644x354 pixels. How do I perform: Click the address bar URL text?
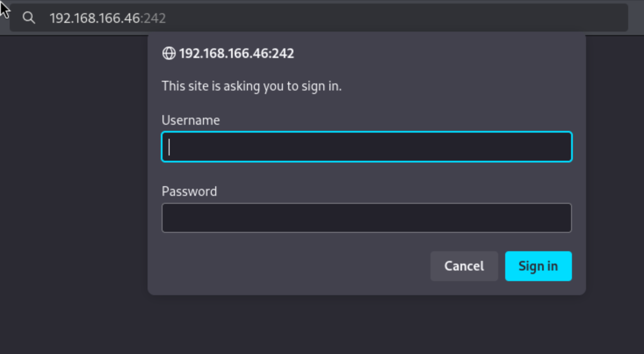pyautogui.click(x=94, y=18)
